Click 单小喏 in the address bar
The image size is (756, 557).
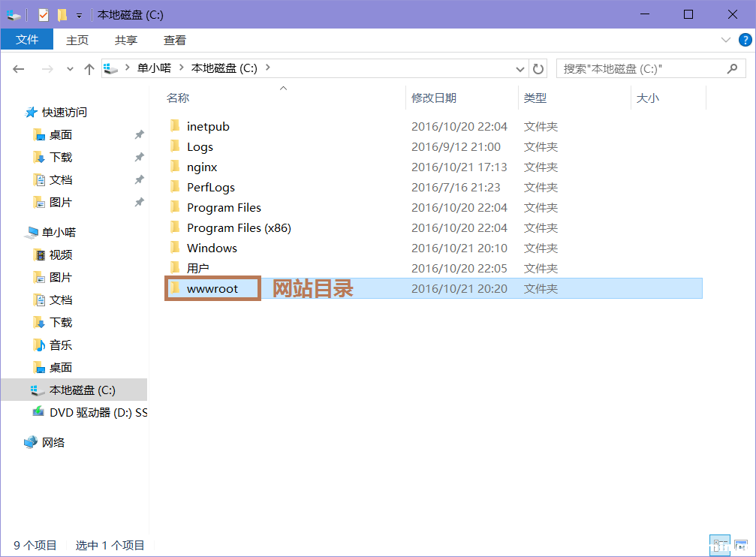click(155, 68)
